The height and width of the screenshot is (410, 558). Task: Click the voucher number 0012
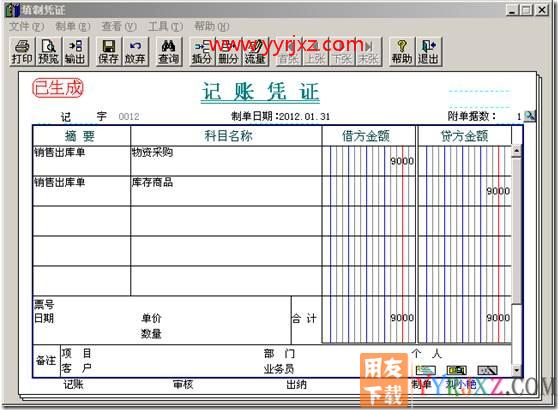tap(129, 116)
